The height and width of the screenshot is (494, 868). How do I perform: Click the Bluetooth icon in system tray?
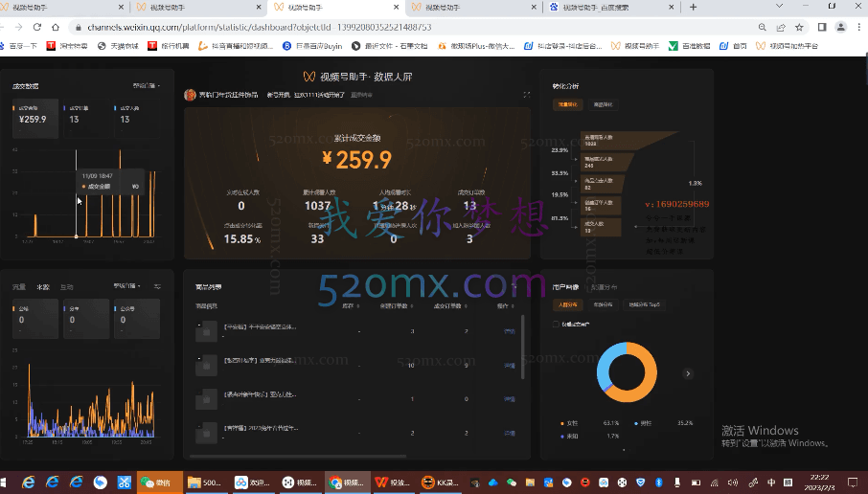pyautogui.click(x=659, y=483)
